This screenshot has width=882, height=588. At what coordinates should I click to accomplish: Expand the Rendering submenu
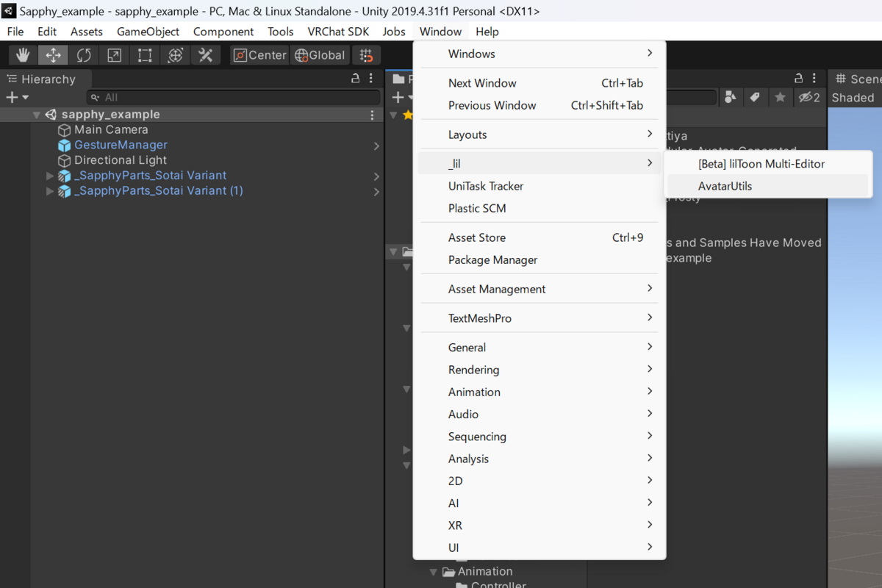tap(540, 370)
